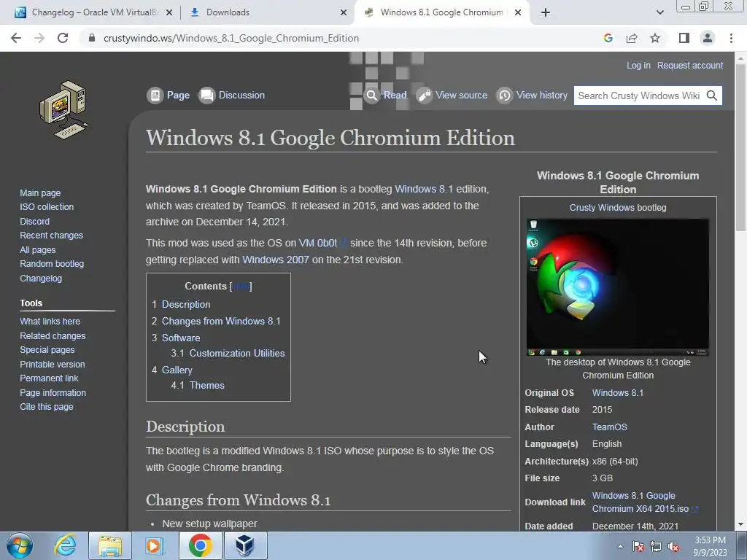Click the padlock site info icon
The width and height of the screenshot is (747, 560).
92,38
